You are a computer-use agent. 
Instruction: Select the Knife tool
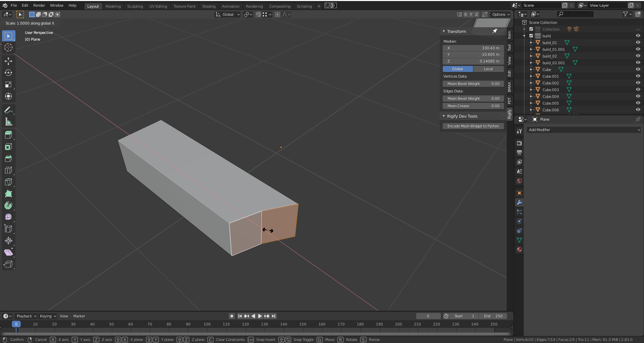click(8, 182)
